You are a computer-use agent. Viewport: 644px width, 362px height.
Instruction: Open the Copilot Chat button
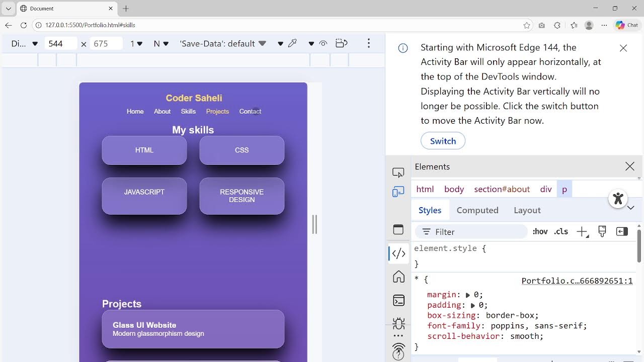click(626, 25)
